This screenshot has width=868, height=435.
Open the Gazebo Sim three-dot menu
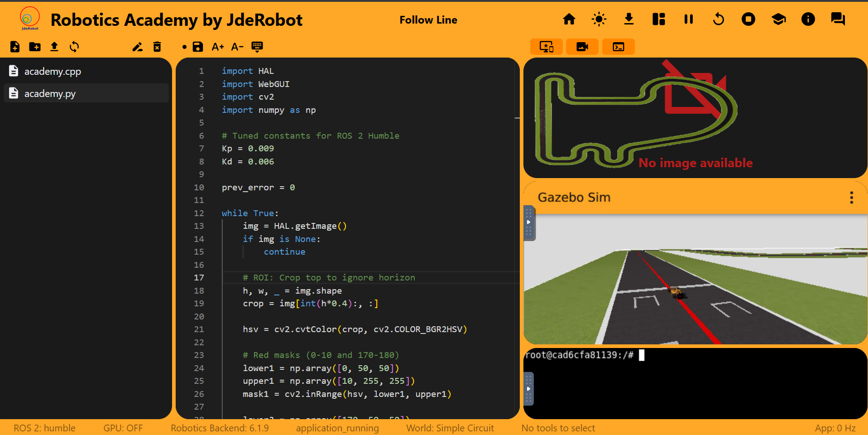852,198
